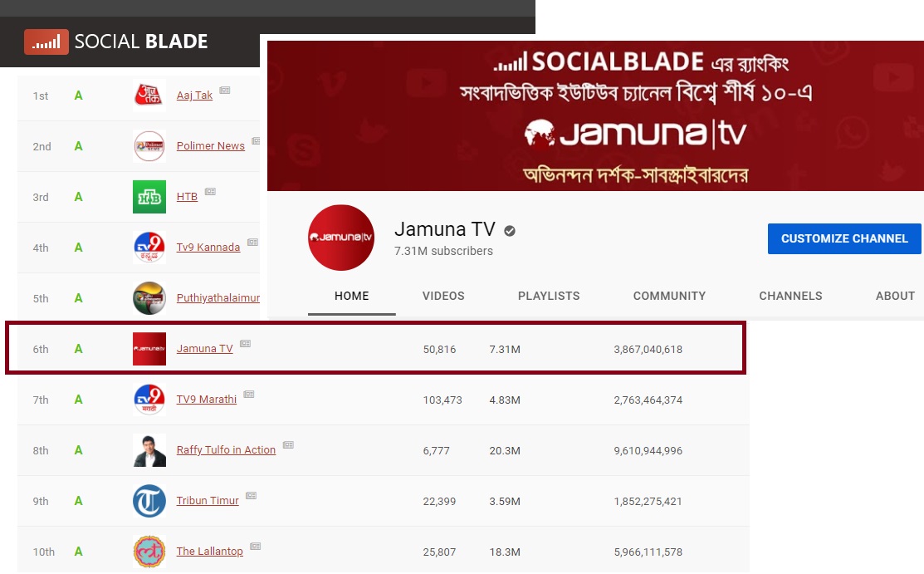Click the card icon beside TV9 Marathi
The image size is (924, 574).
point(249,395)
